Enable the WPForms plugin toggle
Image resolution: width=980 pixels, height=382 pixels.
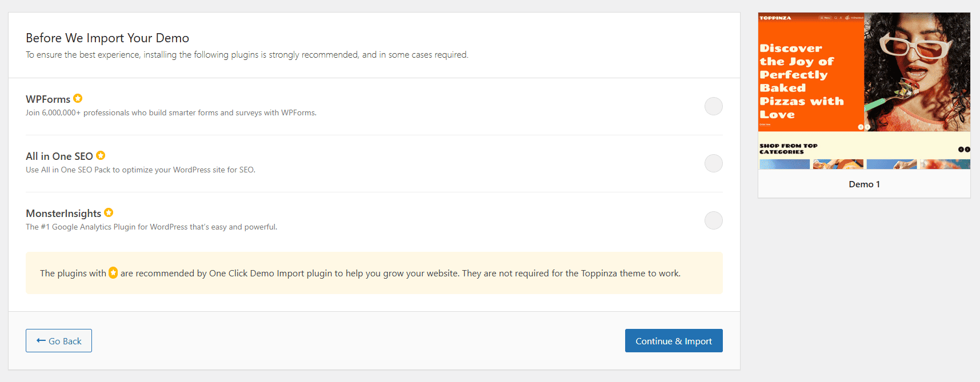[713, 106]
